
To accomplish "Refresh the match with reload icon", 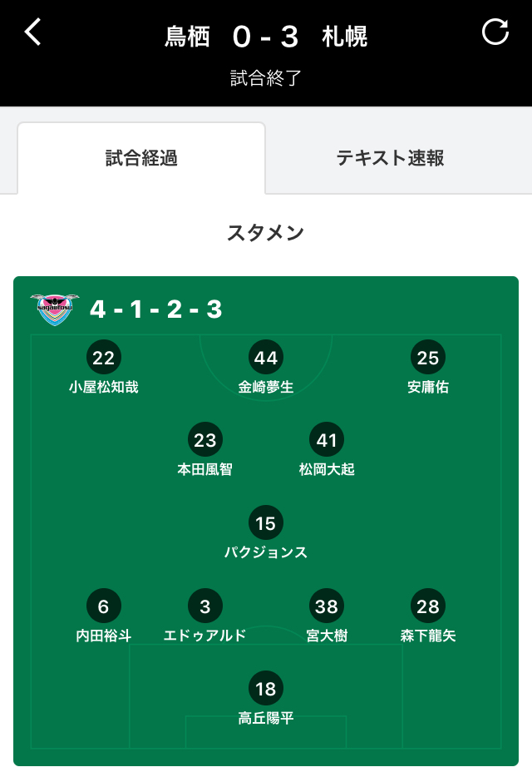I will (495, 32).
